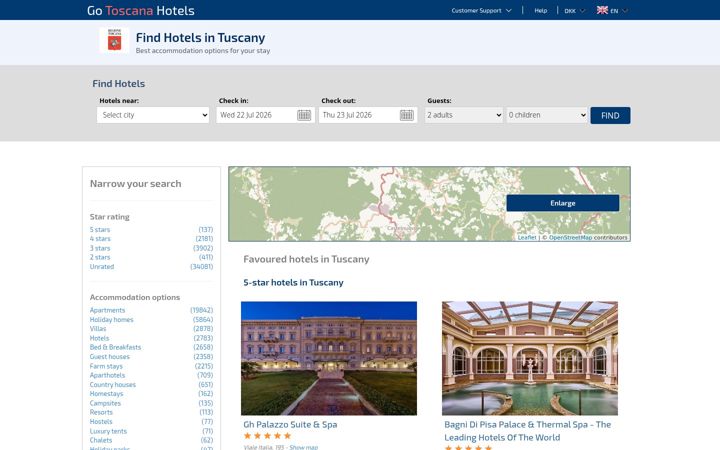Open 5-star hotels in Tuscany heading link
The height and width of the screenshot is (450, 720).
click(x=293, y=282)
